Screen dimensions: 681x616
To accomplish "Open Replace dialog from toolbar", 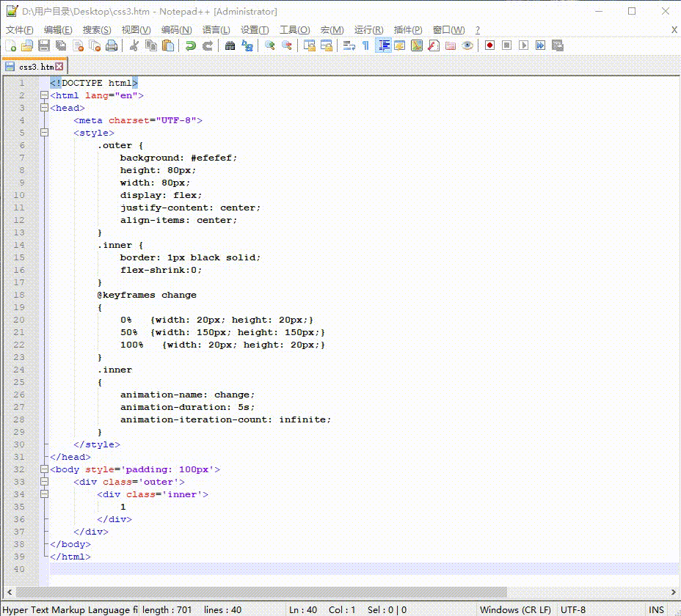I will pos(247,45).
